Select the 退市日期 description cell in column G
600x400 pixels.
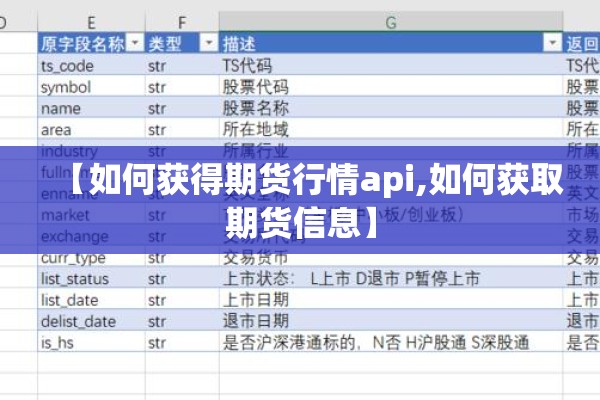point(391,320)
